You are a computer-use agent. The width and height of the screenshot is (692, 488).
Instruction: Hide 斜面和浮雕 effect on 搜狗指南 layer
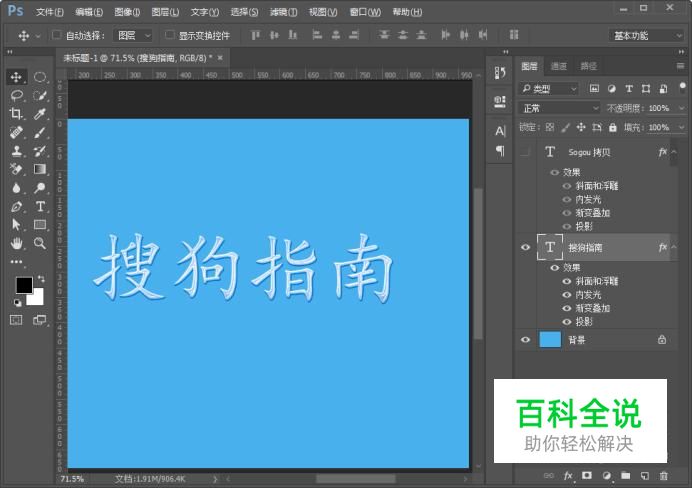(567, 281)
